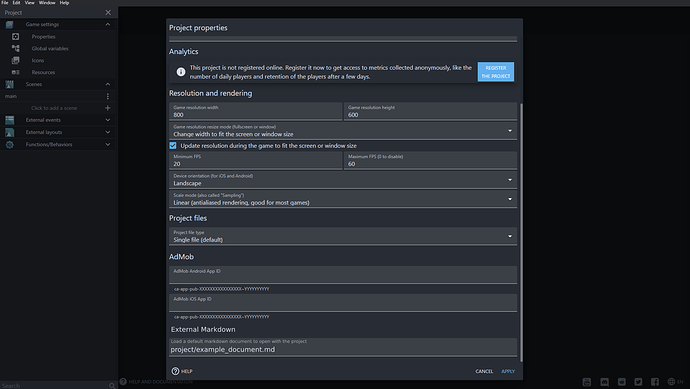Open the View menu
Image resolution: width=690 pixels, height=389 pixels.
[29, 3]
